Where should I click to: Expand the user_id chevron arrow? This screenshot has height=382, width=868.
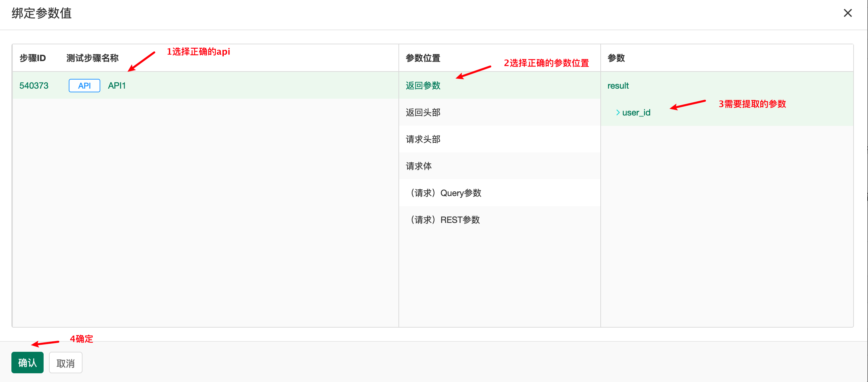(x=618, y=112)
